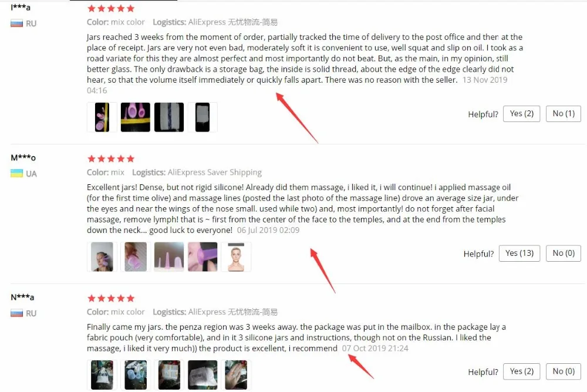
Task: Open photo of three cone-shaped jars
Action: (x=169, y=257)
